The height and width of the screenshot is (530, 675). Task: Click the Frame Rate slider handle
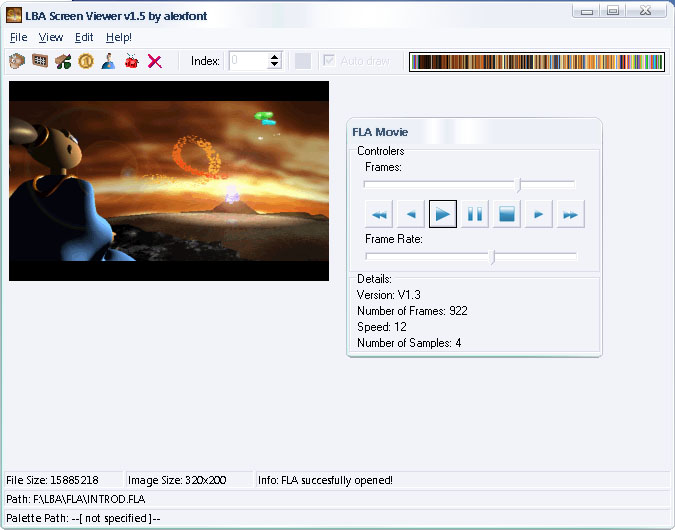click(492, 257)
